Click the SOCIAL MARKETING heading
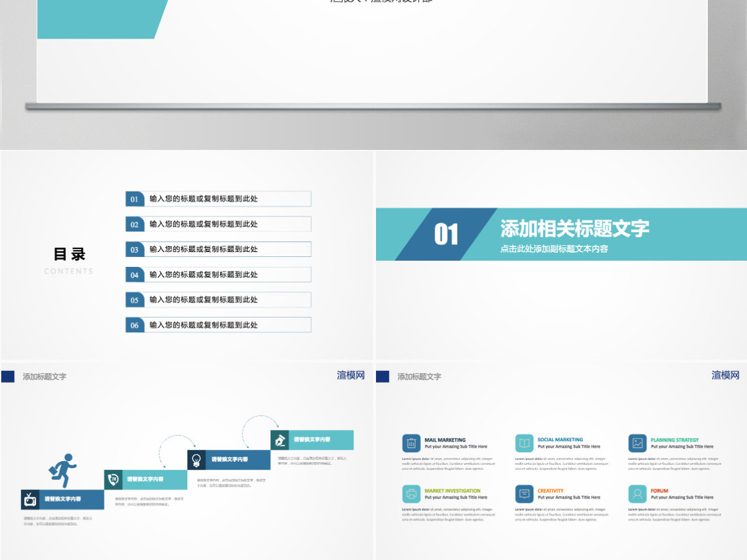 pyautogui.click(x=560, y=440)
